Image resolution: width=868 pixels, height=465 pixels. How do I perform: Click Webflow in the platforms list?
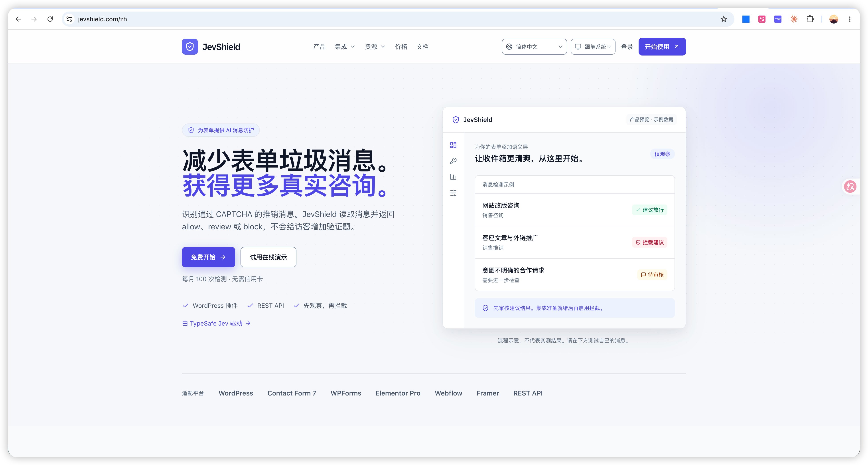(x=448, y=393)
